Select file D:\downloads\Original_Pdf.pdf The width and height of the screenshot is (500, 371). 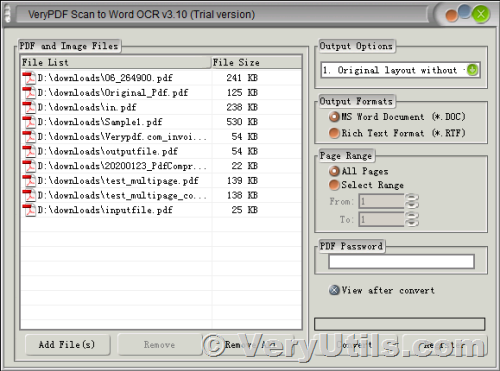tap(113, 93)
